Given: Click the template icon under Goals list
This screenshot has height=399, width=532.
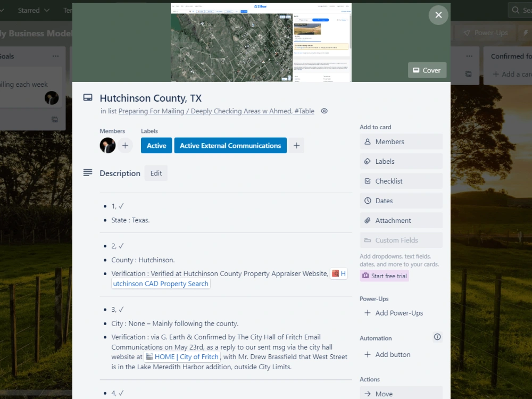Looking at the screenshot, I should 54,119.
